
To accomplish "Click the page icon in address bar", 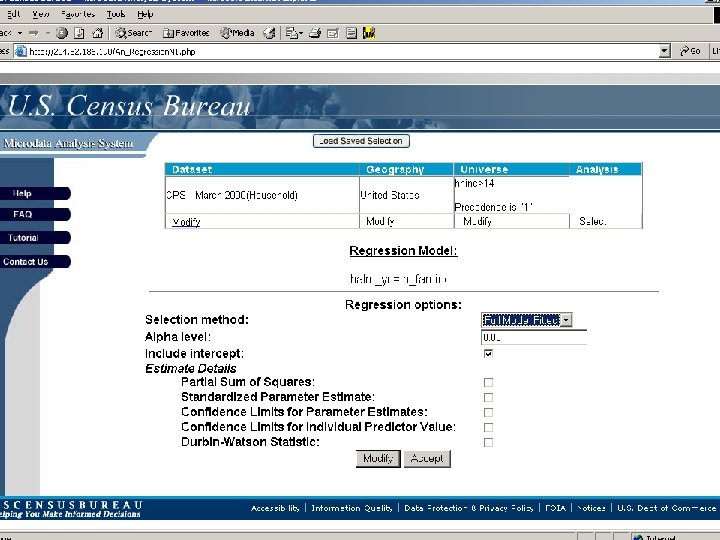I will coord(21,51).
